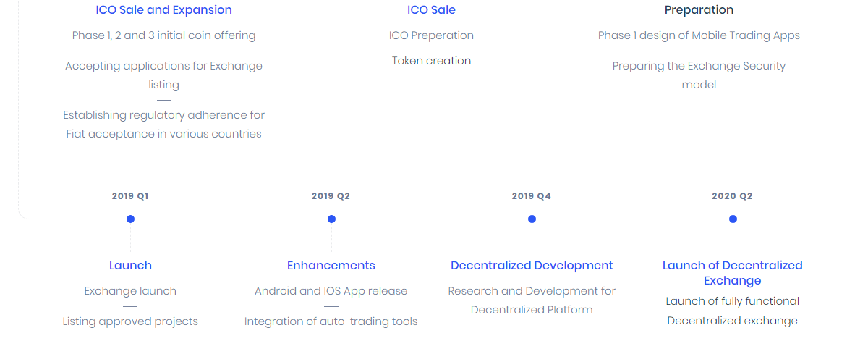Click the "2019 Q2" date label
The height and width of the screenshot is (362, 868).
pyautogui.click(x=331, y=196)
